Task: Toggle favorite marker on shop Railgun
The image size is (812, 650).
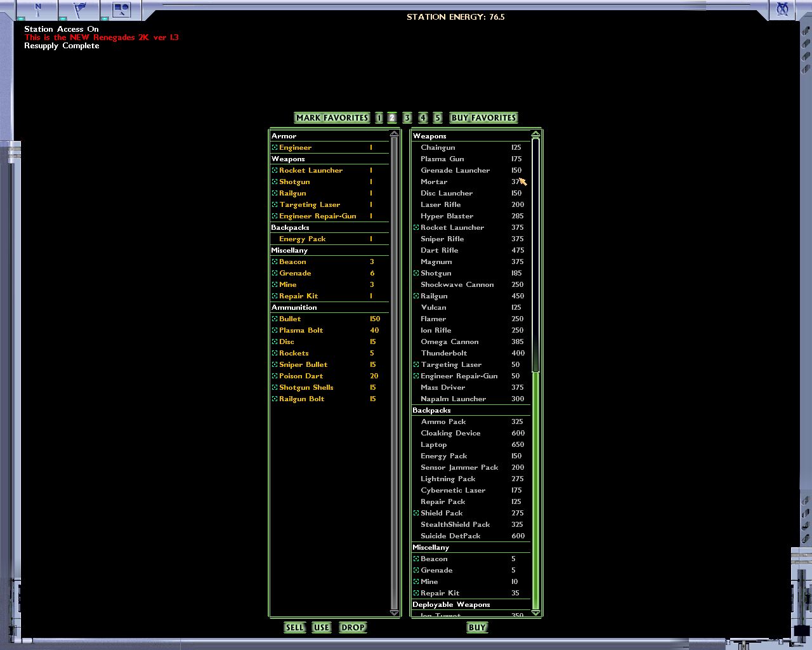Action: click(x=416, y=296)
